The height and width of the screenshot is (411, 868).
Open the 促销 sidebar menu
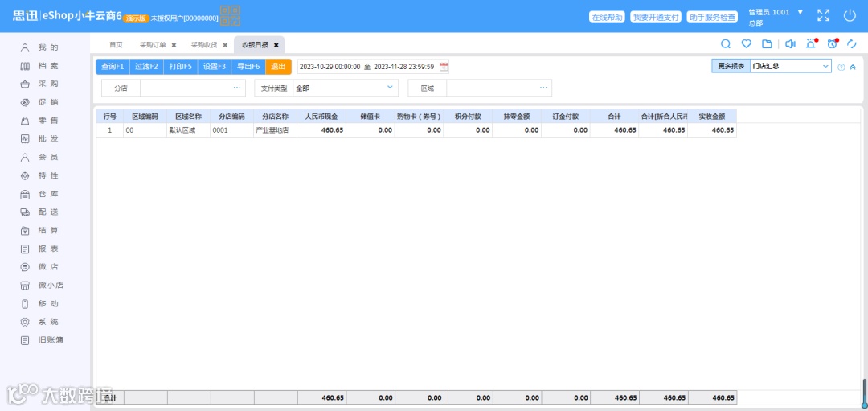click(x=39, y=102)
